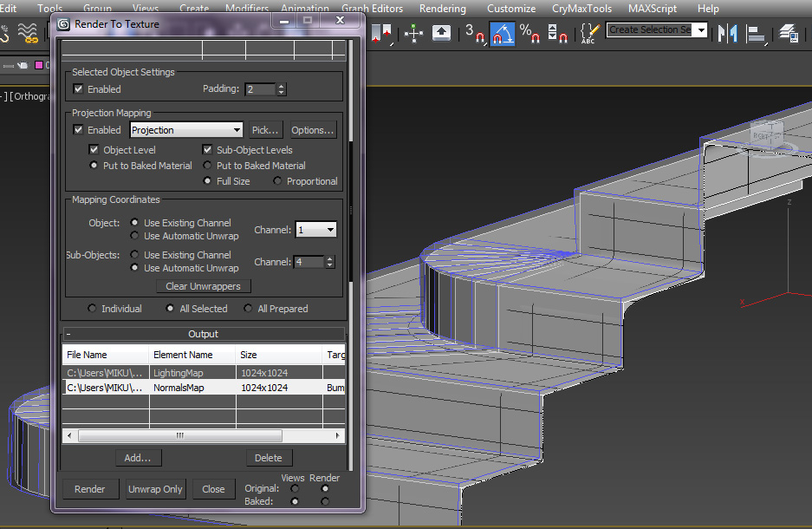Click the ViewCube in the viewport
The width and height of the screenshot is (812, 529).
click(767, 134)
